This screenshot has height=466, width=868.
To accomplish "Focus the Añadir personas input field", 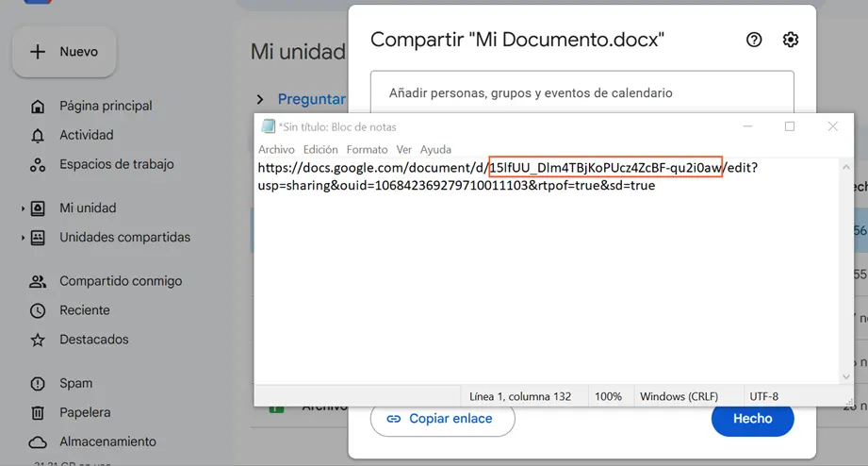I will click(x=582, y=92).
